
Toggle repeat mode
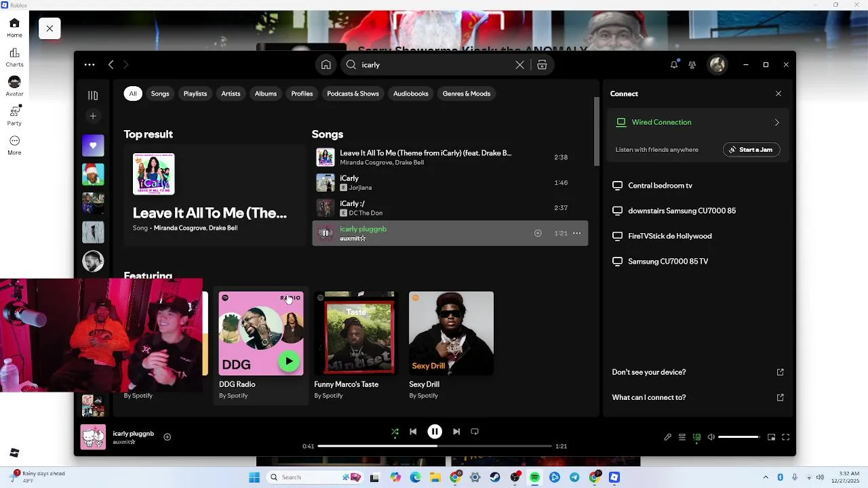click(475, 431)
